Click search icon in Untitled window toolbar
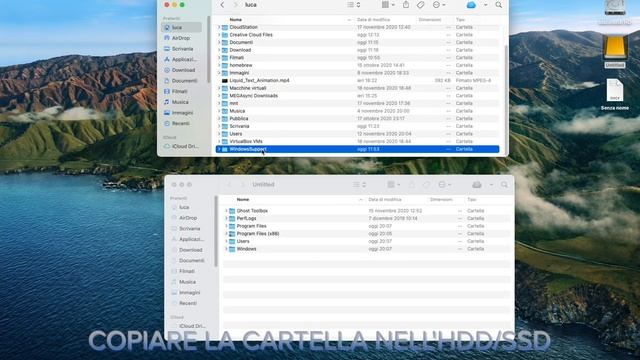 click(504, 185)
